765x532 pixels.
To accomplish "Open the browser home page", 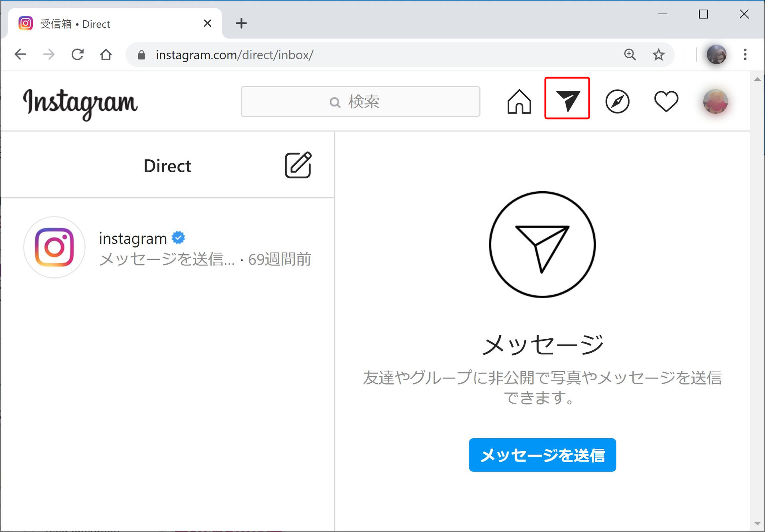I will pos(106,55).
